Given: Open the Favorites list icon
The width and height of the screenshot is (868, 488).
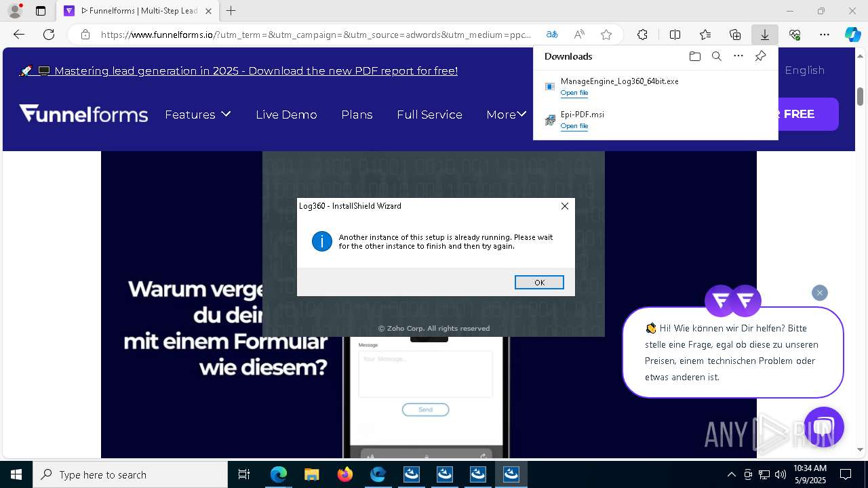Looking at the screenshot, I should tap(705, 35).
